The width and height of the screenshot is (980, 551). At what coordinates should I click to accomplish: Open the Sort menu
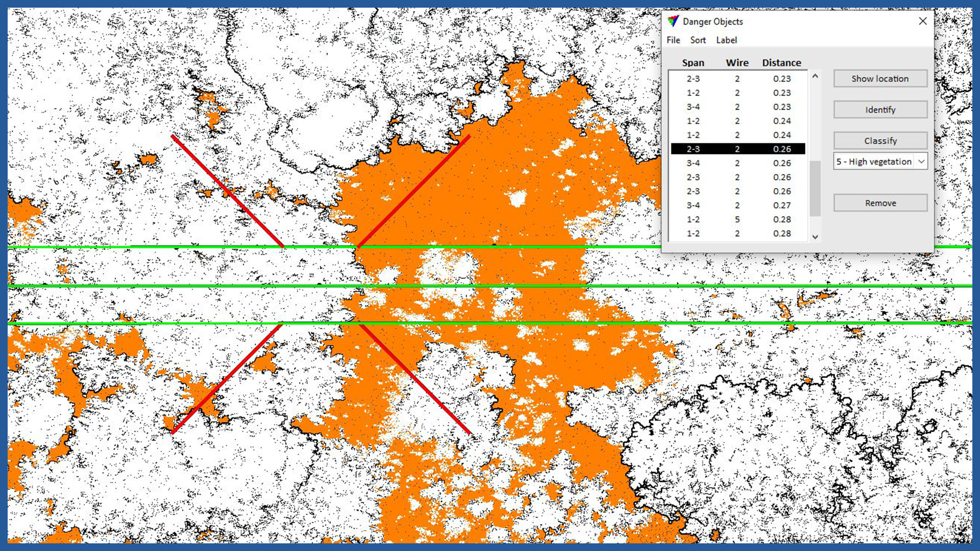pyautogui.click(x=698, y=40)
